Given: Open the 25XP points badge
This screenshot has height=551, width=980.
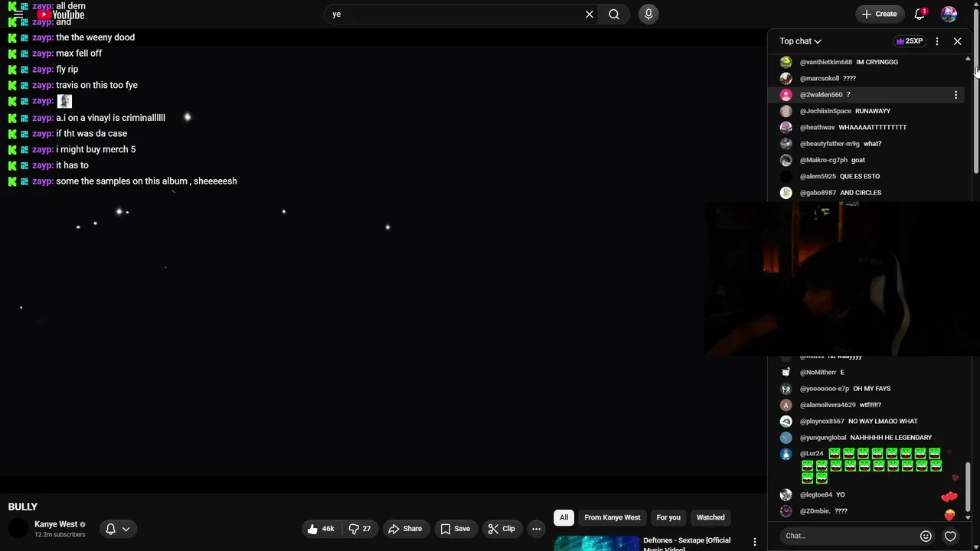Looking at the screenshot, I should pos(910,41).
